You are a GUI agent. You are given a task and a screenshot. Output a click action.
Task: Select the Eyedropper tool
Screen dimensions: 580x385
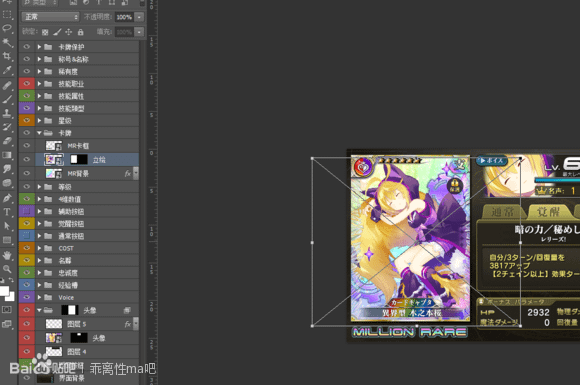7,70
